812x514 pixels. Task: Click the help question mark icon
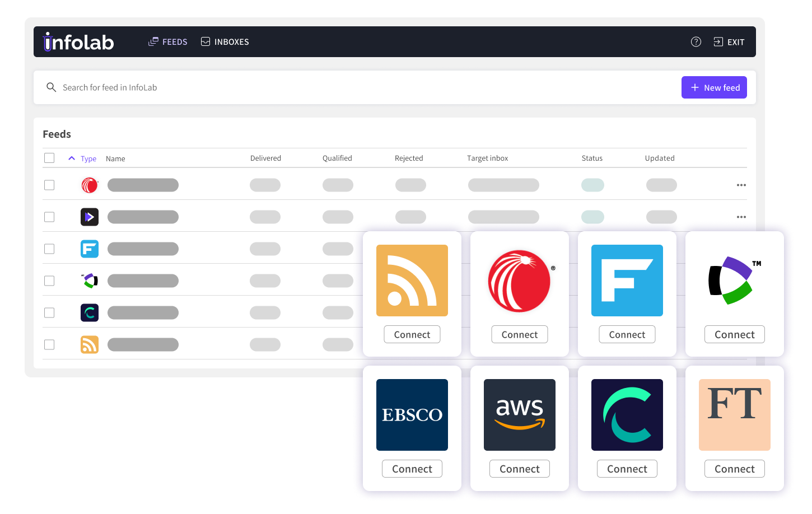[x=696, y=42]
